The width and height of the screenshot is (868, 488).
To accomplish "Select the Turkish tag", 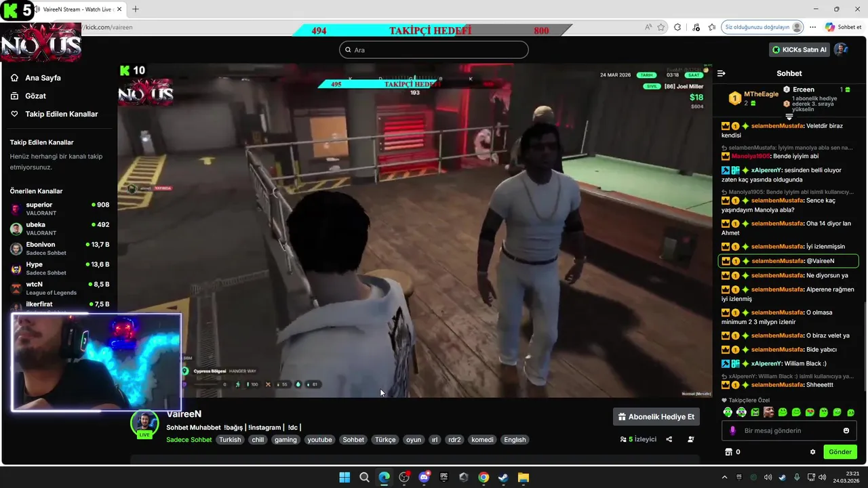I will click(230, 440).
